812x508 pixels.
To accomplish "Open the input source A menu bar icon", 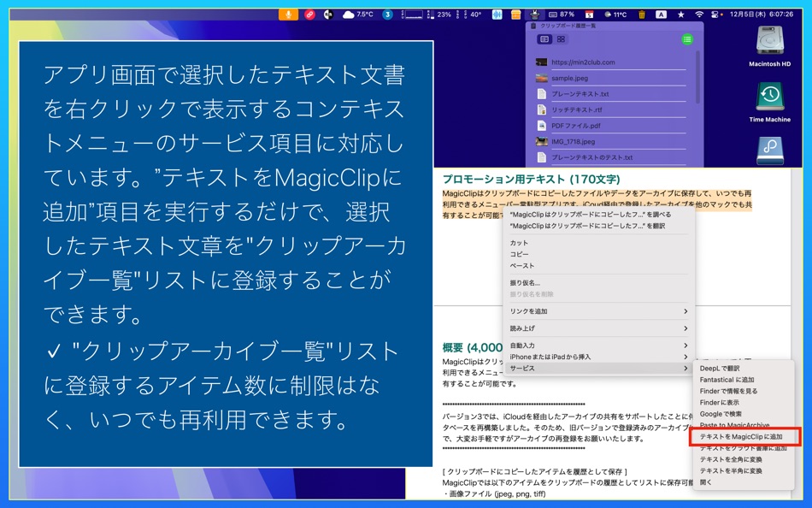I will [662, 15].
